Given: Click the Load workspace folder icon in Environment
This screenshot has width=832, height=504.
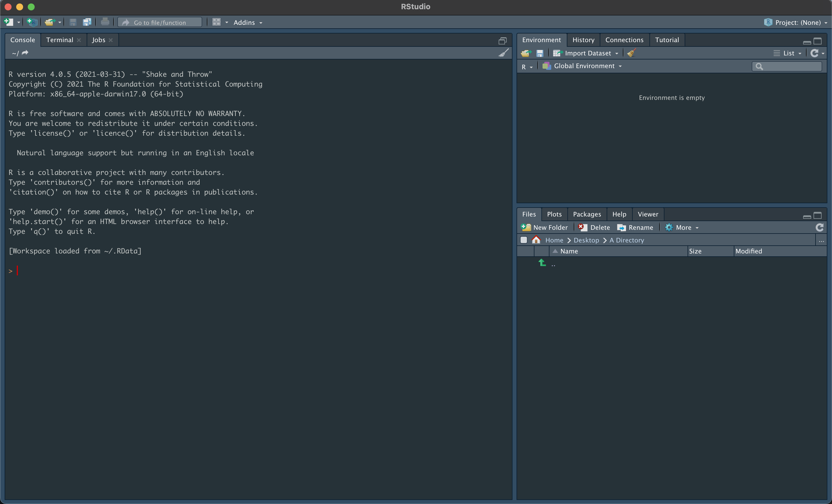Looking at the screenshot, I should click(x=526, y=53).
